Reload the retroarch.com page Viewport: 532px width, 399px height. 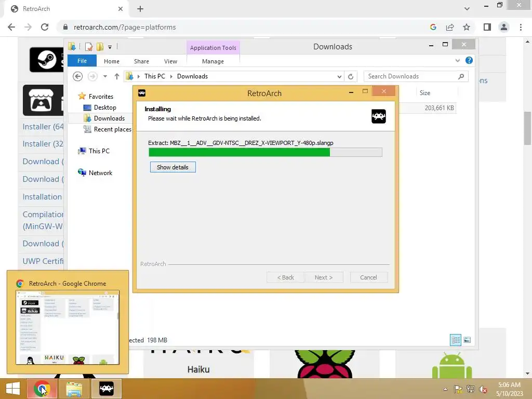point(45,27)
